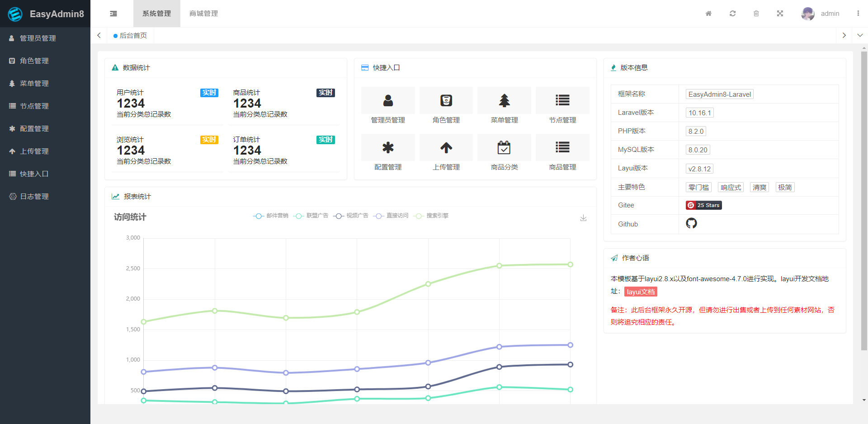868x424 pixels.
Task: Click the Gitee 25 Stars badge
Action: [703, 205]
